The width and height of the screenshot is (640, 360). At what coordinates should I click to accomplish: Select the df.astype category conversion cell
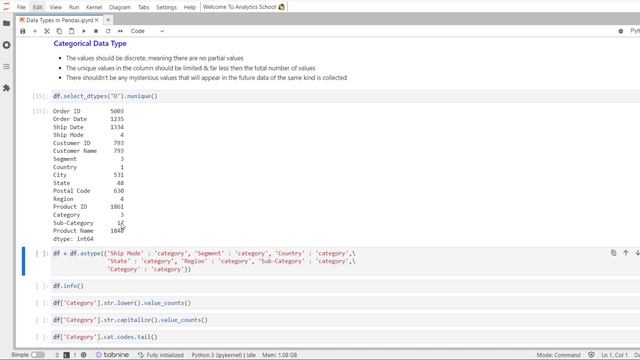pyautogui.click(x=345, y=261)
